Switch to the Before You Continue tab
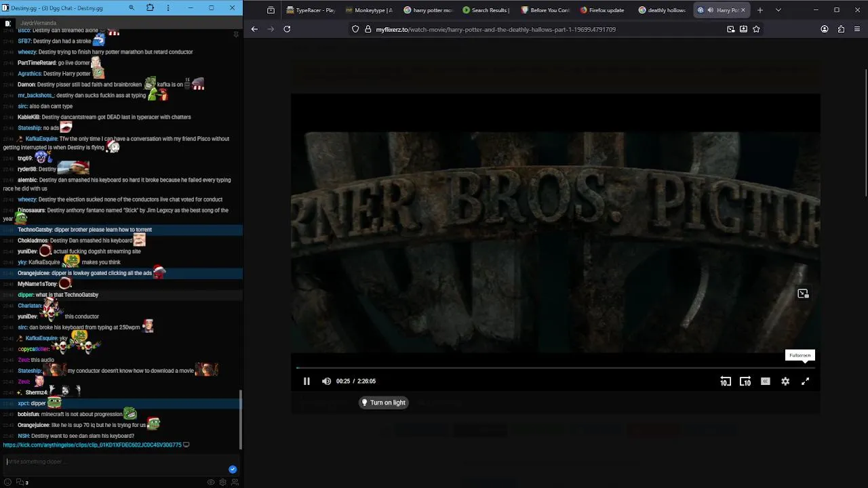 pos(545,10)
